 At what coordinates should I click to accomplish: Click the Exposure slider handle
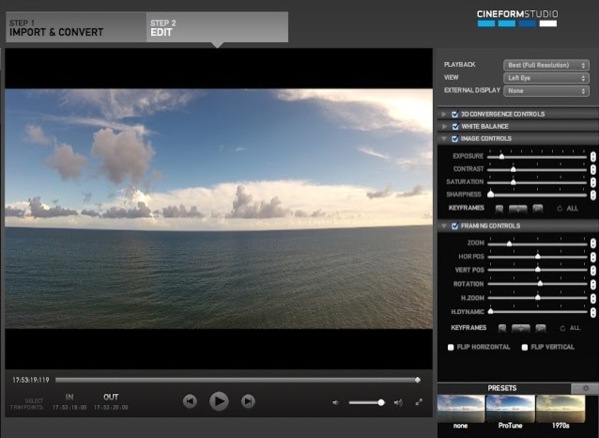coord(502,156)
